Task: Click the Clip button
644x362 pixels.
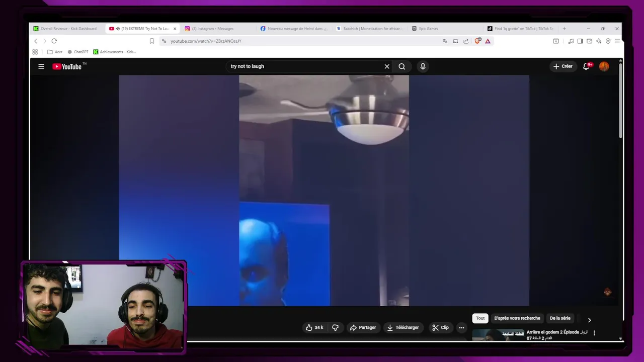Action: tap(440, 327)
